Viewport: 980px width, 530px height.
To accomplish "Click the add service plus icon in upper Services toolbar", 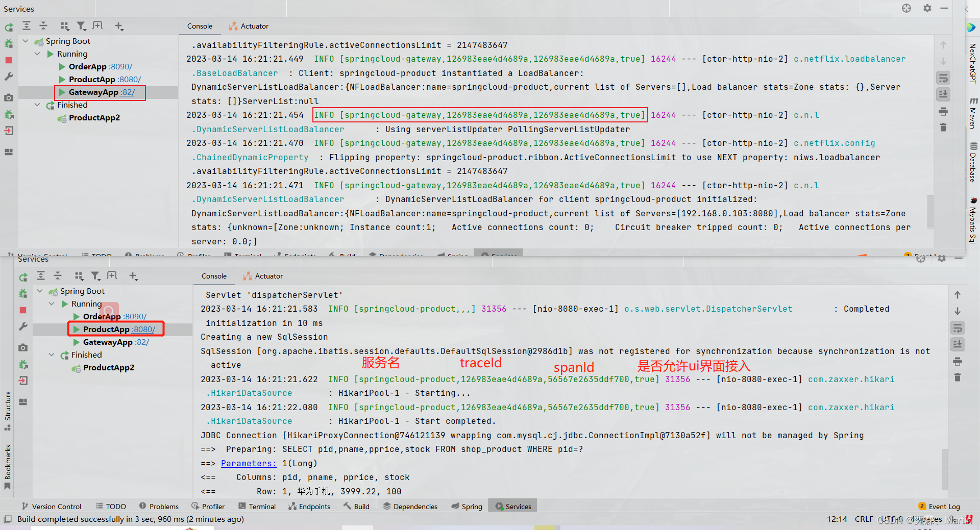I will pyautogui.click(x=119, y=26).
